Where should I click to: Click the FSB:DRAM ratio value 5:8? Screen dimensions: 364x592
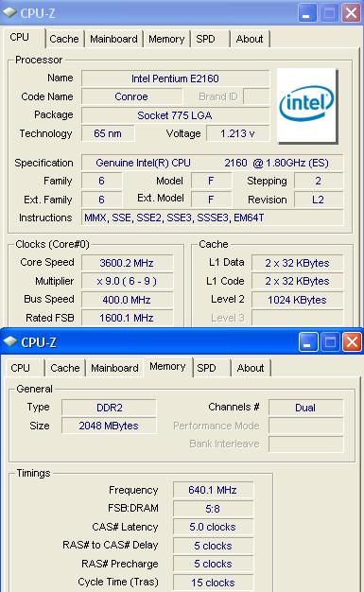pos(213,509)
